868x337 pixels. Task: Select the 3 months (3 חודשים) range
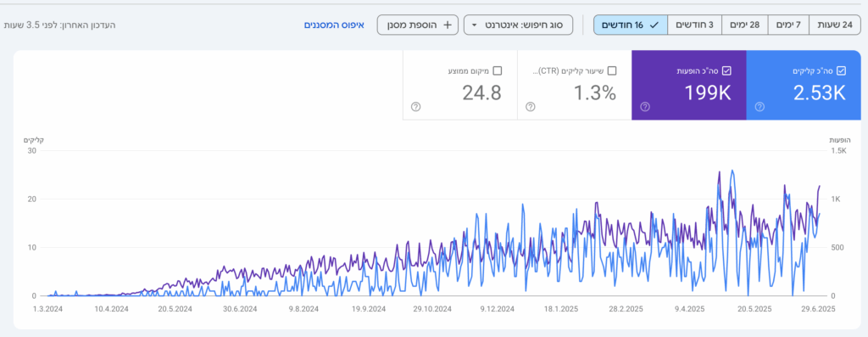(695, 25)
